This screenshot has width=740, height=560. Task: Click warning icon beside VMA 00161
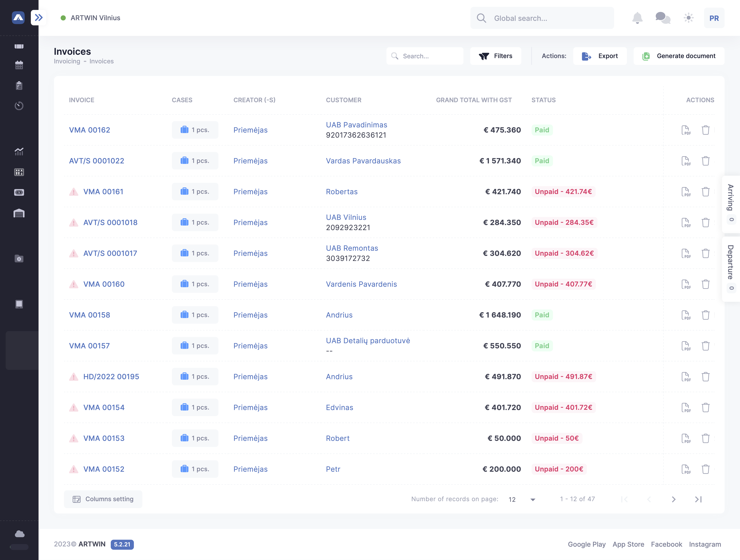click(74, 192)
